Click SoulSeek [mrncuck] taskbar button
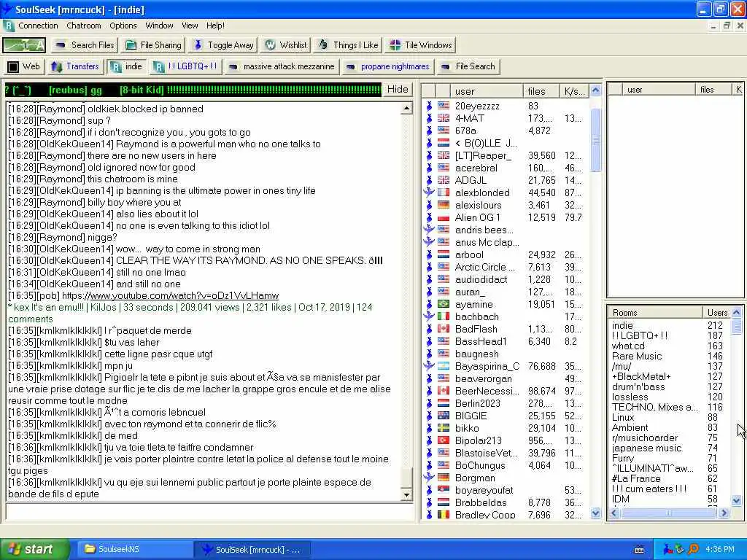 pyautogui.click(x=252, y=549)
